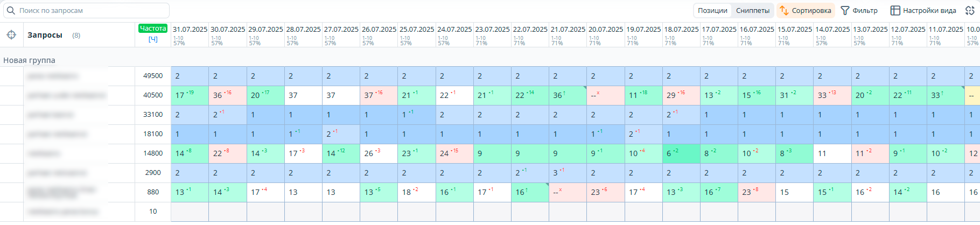
Task: Click the crosshair target icon beside Запросы
Action: click(x=11, y=35)
